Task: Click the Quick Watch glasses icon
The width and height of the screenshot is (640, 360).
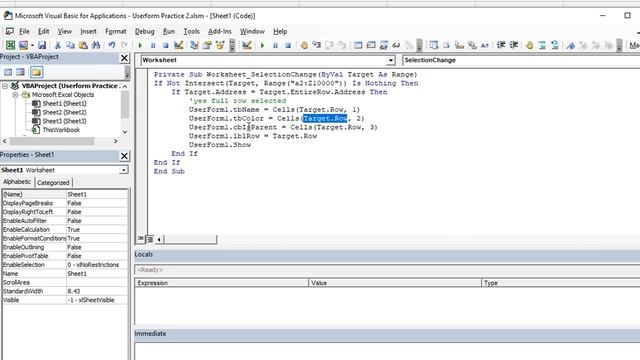Action: click(396, 45)
